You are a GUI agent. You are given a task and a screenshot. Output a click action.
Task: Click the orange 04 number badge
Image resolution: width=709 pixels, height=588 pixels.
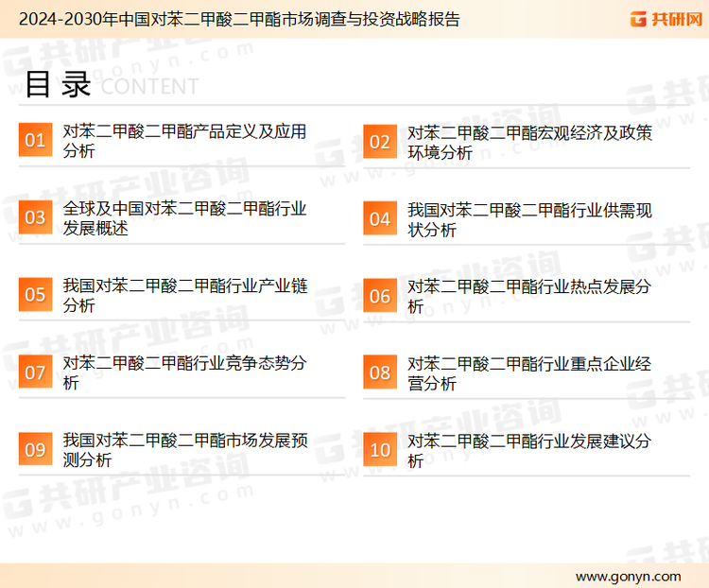point(380,218)
